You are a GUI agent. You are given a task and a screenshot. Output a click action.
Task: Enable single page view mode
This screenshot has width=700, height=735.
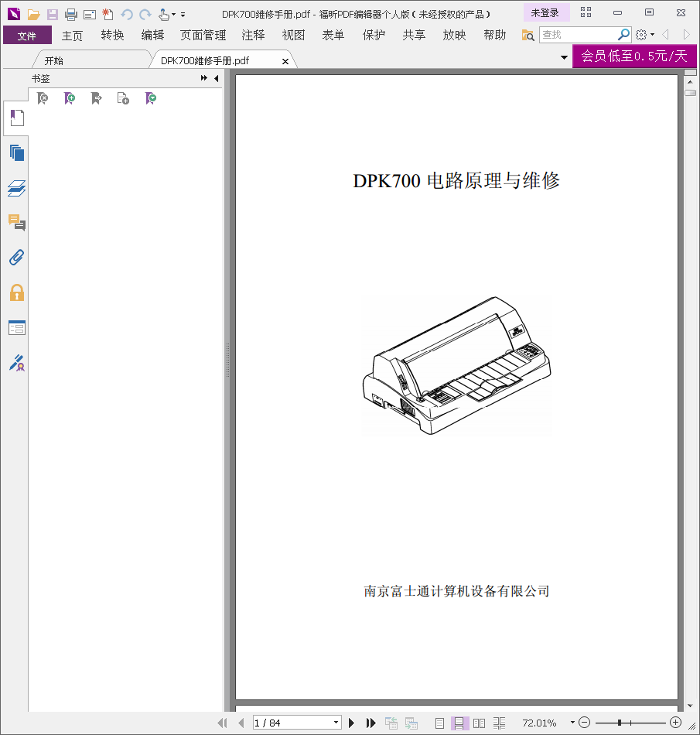point(439,723)
